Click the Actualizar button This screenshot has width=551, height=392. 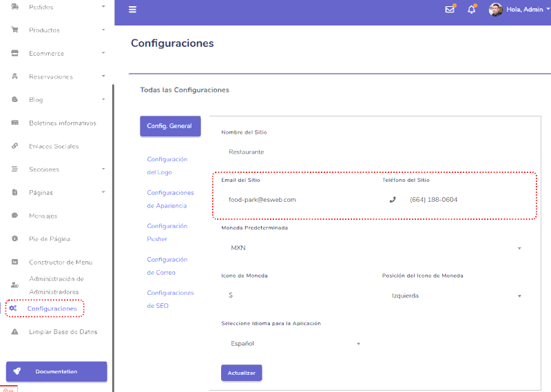(x=242, y=373)
